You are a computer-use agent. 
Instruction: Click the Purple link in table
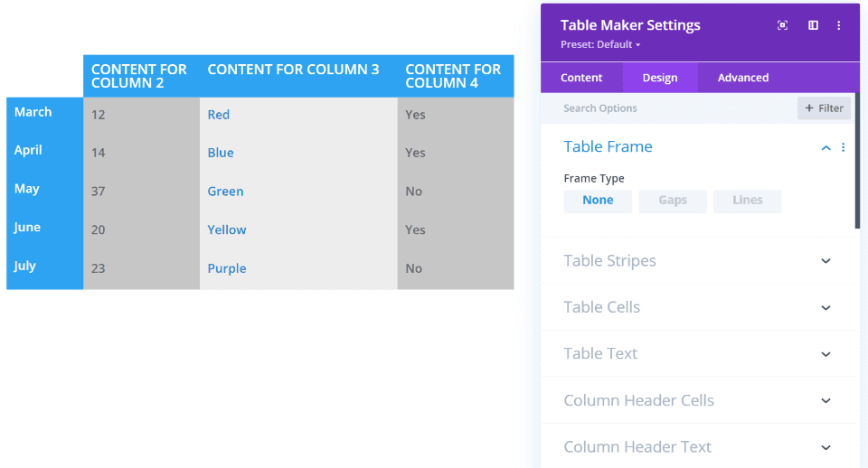coord(227,268)
